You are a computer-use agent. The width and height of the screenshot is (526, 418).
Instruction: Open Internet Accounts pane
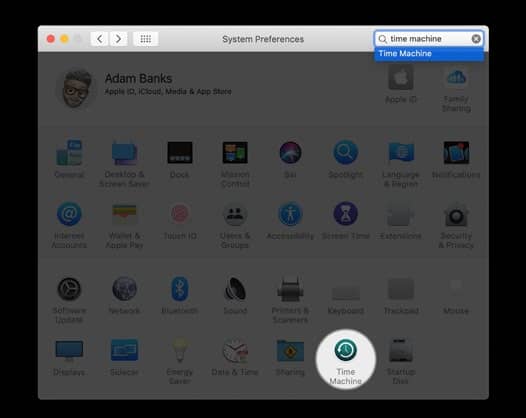click(x=69, y=225)
